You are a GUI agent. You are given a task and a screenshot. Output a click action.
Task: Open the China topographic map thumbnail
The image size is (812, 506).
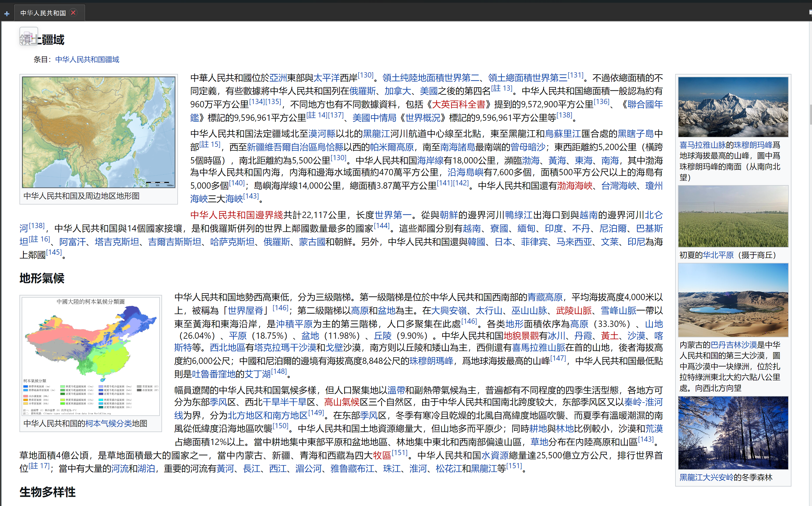[98, 132]
